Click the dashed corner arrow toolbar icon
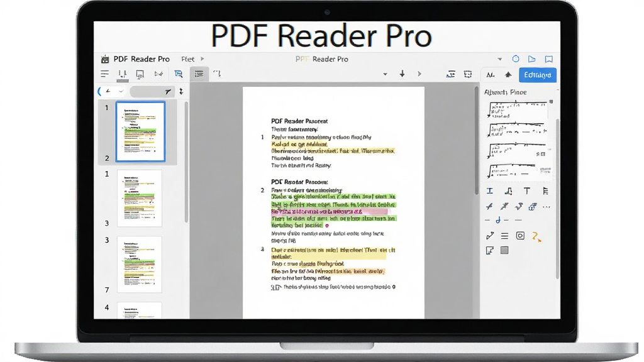Screen dimensions: 644x362 click(x=217, y=74)
